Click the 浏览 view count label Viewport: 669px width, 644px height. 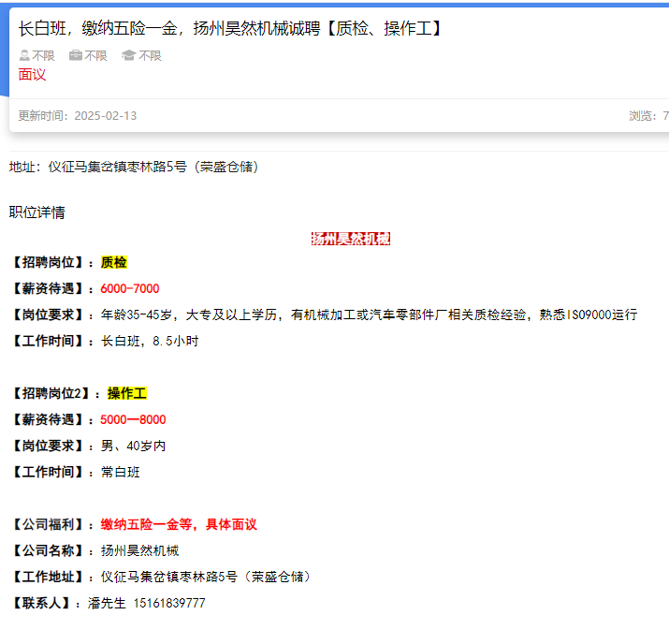coord(643,116)
